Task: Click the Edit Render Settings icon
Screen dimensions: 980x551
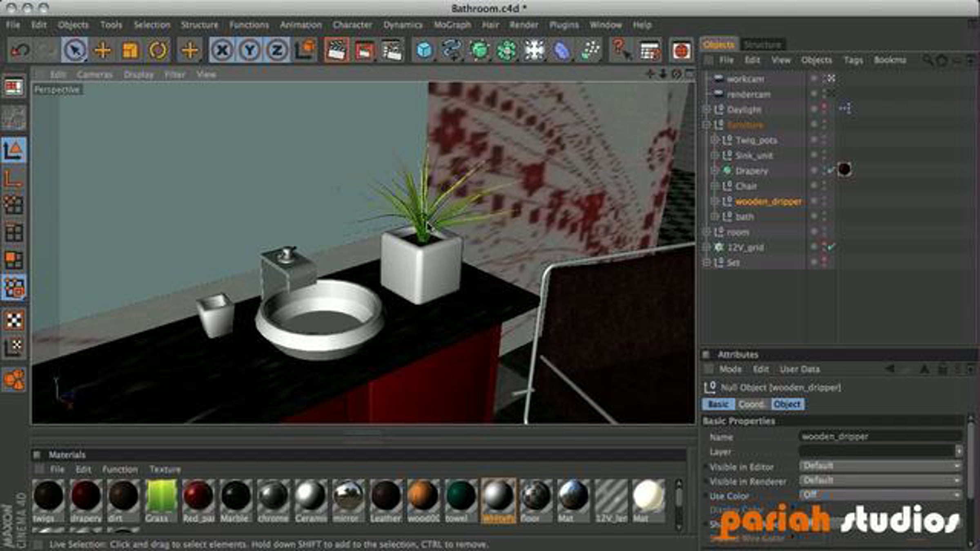Action: pos(391,50)
